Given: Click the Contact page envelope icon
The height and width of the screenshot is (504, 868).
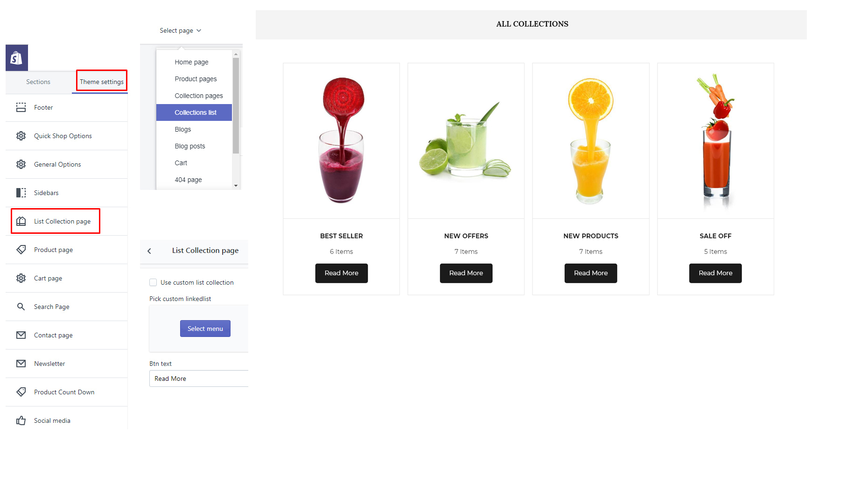Looking at the screenshot, I should 21,335.
